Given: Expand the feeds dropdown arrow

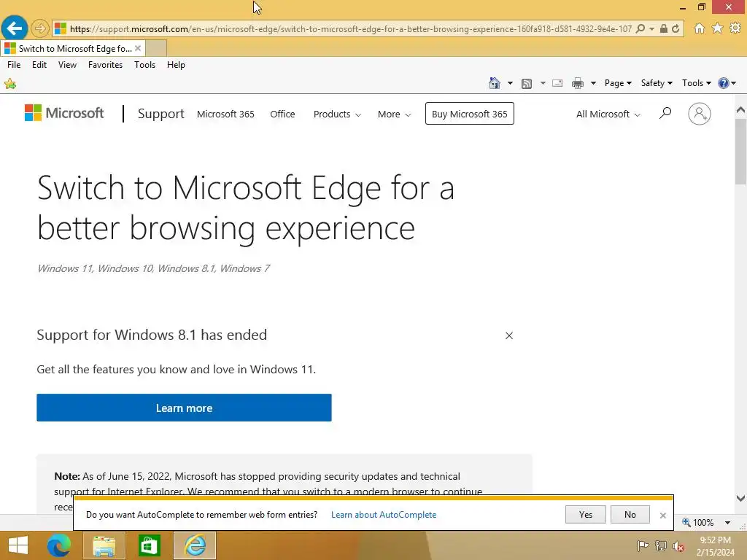Looking at the screenshot, I should click(543, 83).
